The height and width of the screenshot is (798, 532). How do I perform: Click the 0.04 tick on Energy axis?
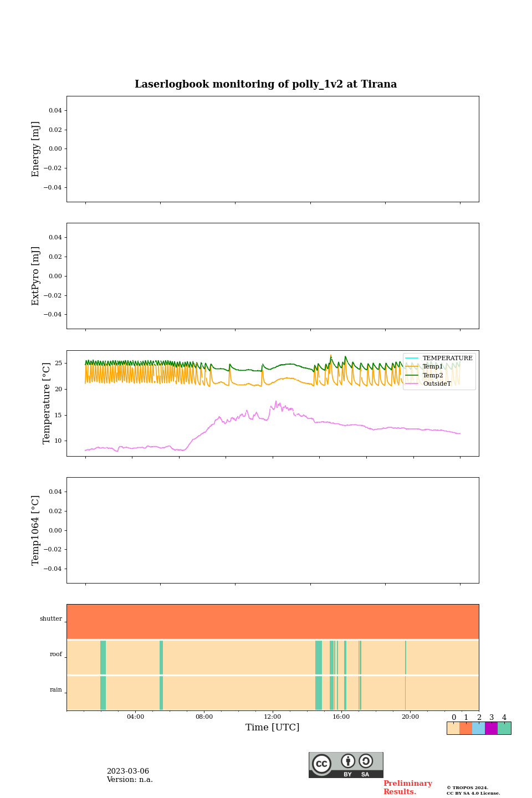55,111
